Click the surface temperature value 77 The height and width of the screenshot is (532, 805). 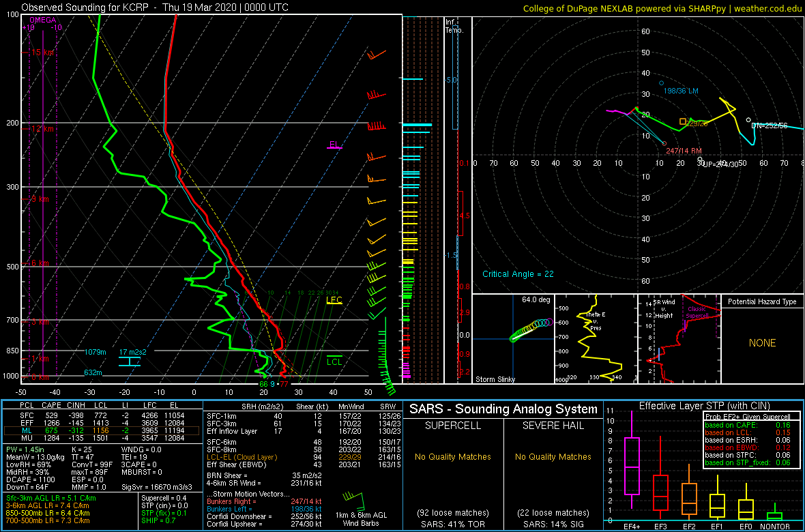coord(284,383)
